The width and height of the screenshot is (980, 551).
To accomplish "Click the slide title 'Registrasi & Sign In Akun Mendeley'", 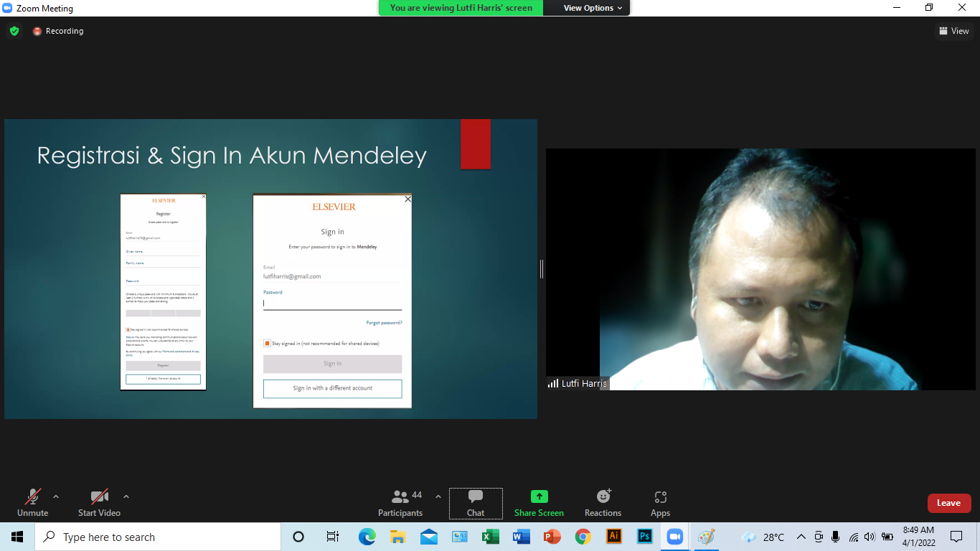I will tap(232, 155).
